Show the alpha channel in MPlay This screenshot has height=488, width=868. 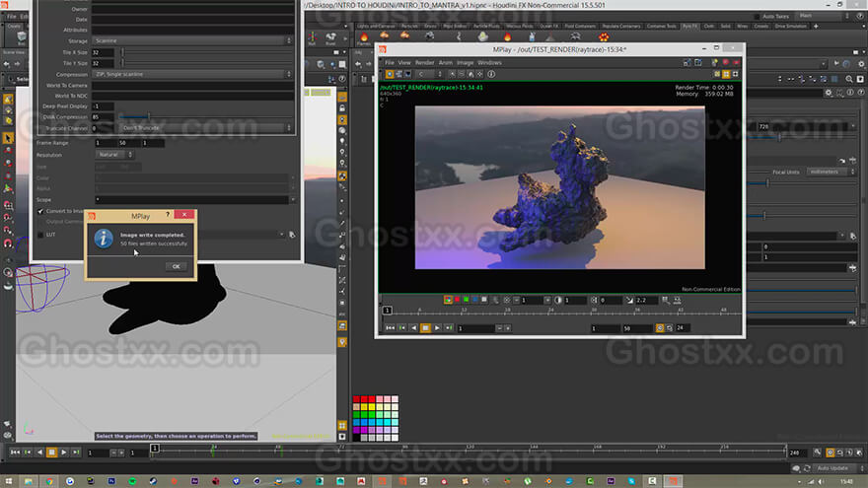tap(484, 300)
